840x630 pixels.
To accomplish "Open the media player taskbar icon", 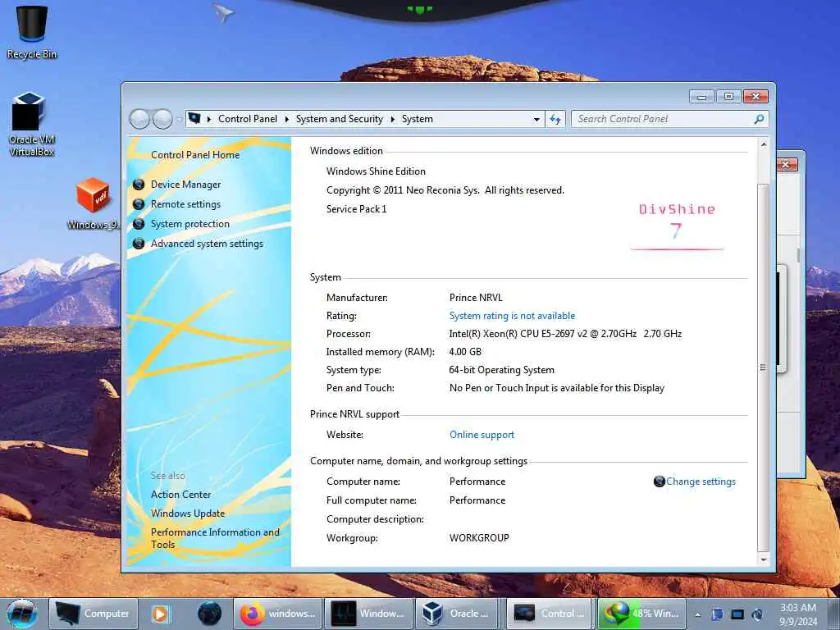I will point(160,614).
